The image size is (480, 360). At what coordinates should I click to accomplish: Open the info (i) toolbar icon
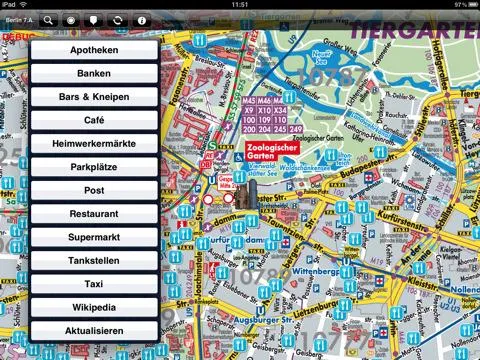[x=141, y=21]
